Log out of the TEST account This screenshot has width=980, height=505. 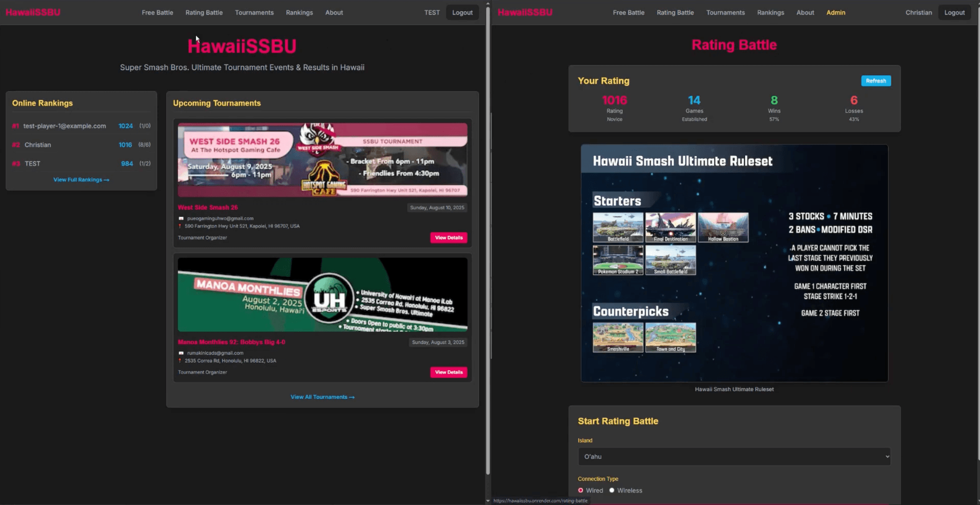point(462,13)
